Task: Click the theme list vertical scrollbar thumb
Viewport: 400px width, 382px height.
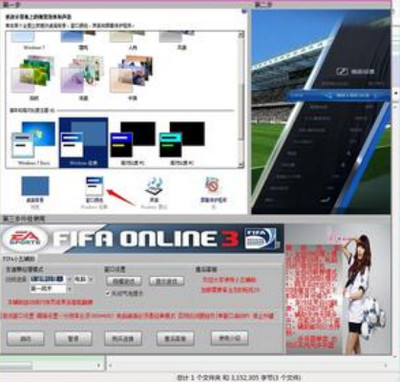Action: [x=241, y=112]
